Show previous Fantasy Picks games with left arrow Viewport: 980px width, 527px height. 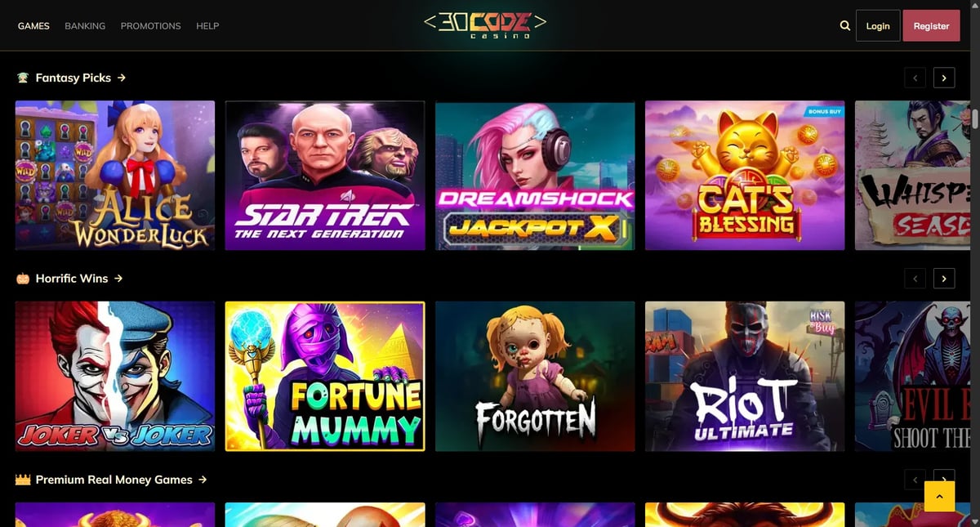pos(915,78)
